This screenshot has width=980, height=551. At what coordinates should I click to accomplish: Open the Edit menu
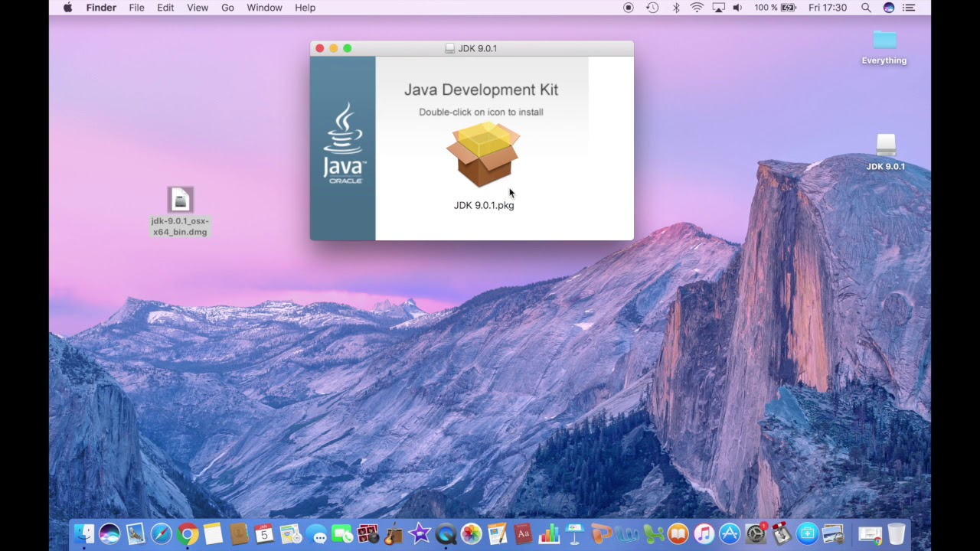[165, 8]
